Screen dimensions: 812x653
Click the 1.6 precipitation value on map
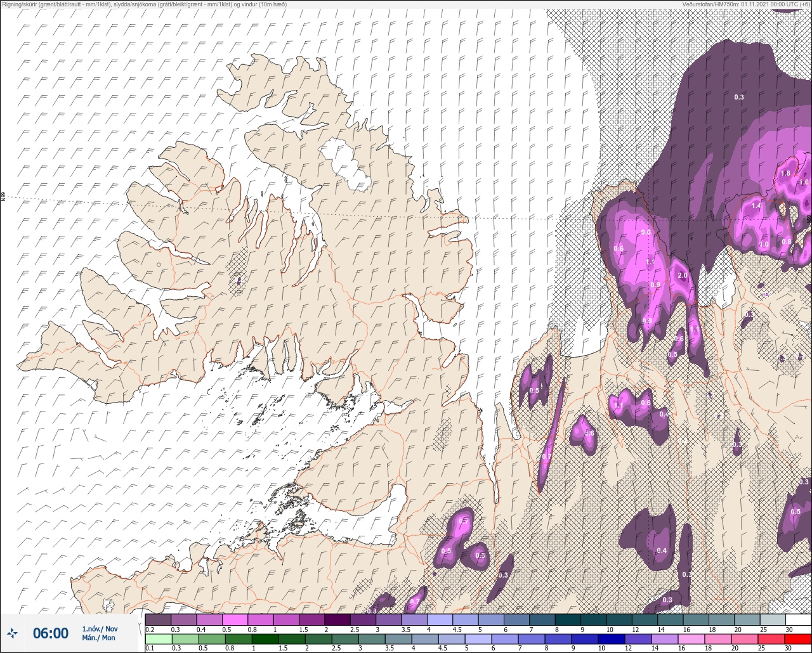click(x=804, y=182)
